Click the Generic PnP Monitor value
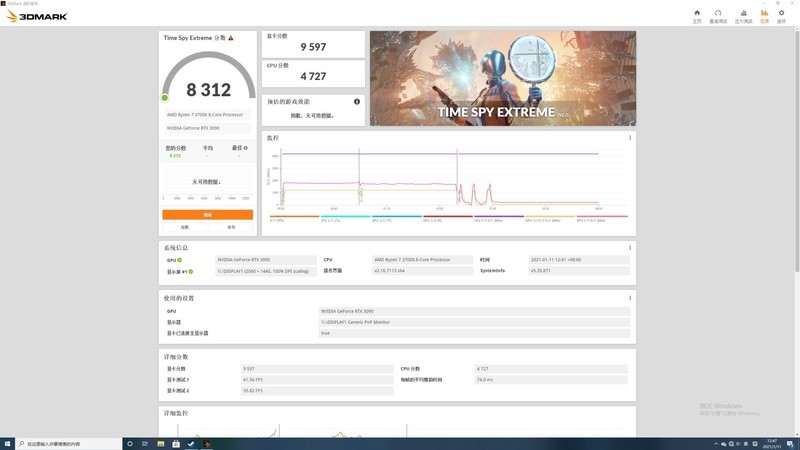 (474, 322)
